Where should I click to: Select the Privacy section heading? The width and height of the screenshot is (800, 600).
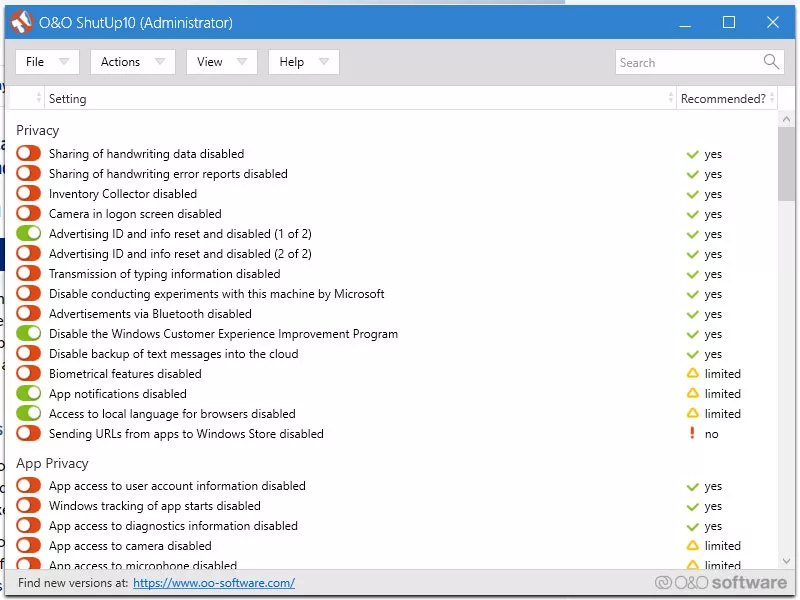click(38, 131)
